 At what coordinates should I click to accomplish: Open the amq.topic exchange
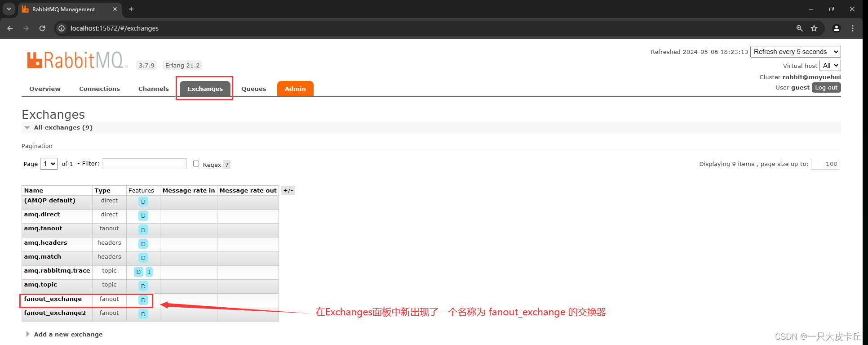pos(40,285)
